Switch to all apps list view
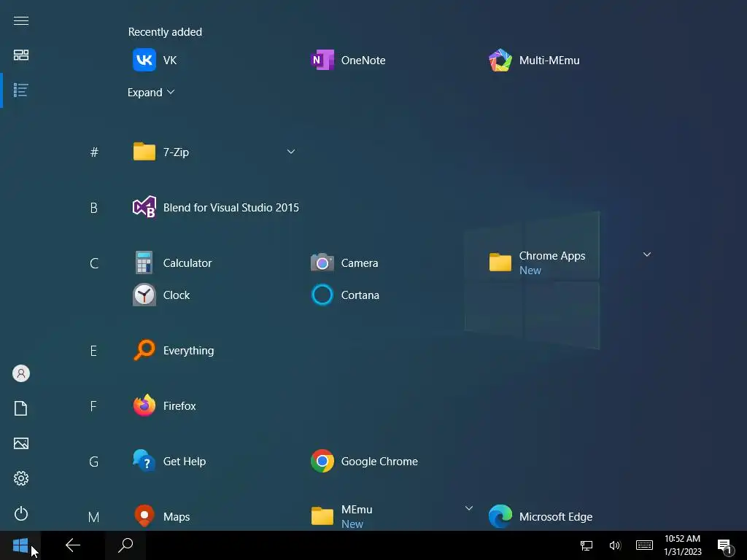 pos(21,90)
